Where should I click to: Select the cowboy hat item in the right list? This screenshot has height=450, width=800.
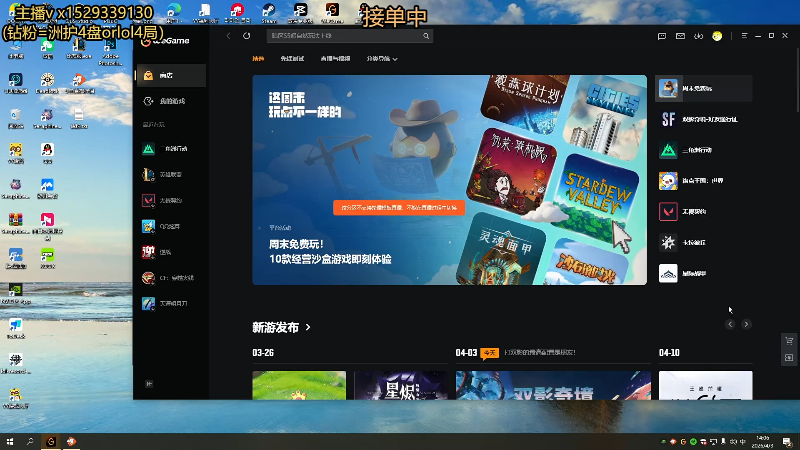[704, 88]
